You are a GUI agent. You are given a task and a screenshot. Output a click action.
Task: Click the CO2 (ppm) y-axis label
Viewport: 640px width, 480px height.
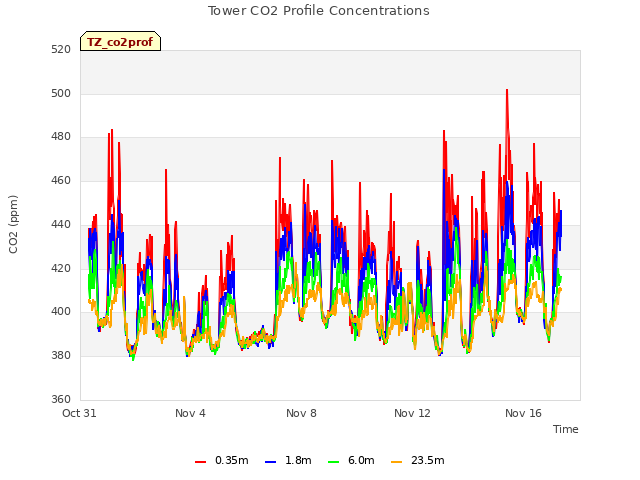pyautogui.click(x=13, y=224)
